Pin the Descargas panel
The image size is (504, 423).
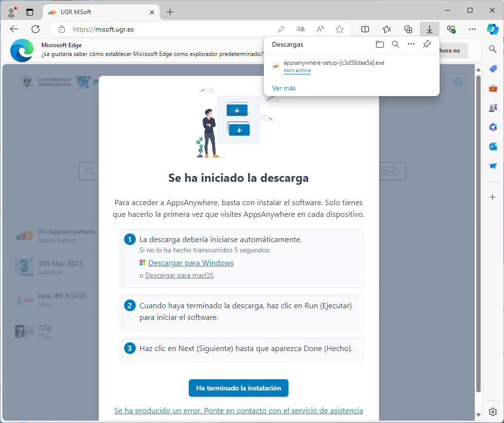tap(427, 44)
